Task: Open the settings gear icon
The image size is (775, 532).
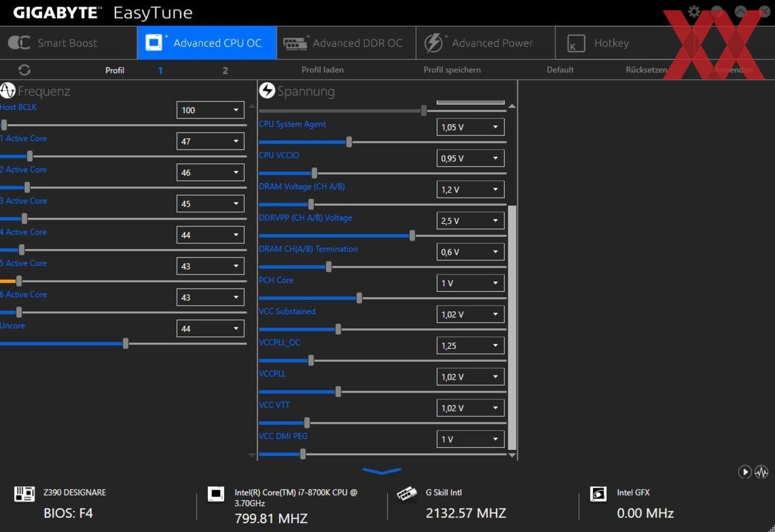Action: [694, 11]
